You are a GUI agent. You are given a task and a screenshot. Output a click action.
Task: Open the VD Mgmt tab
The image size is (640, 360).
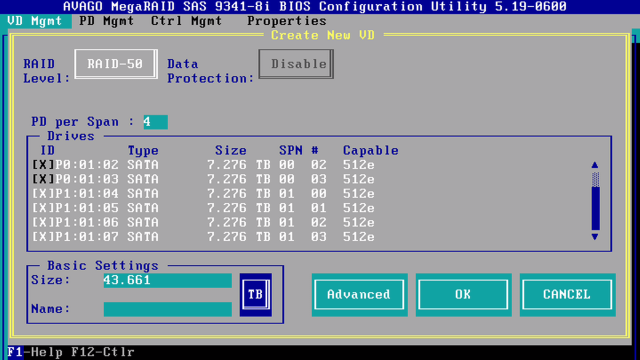pos(35,21)
